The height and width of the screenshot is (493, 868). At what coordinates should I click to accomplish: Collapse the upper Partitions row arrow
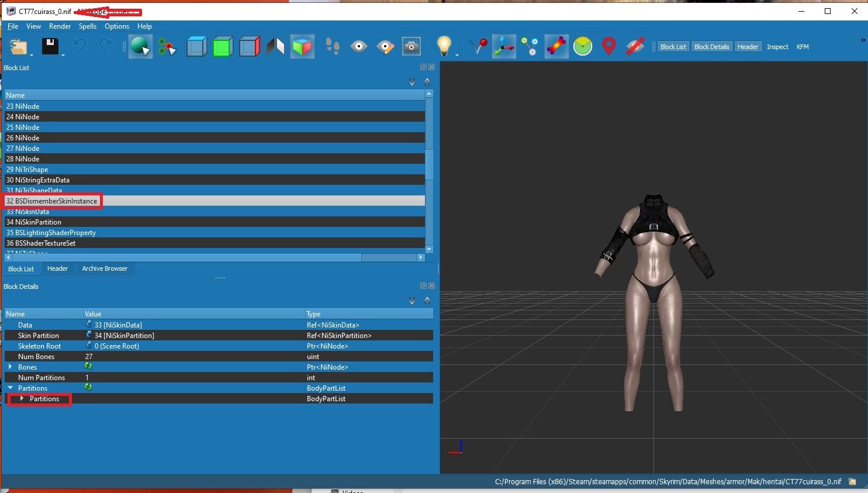pyautogui.click(x=10, y=388)
